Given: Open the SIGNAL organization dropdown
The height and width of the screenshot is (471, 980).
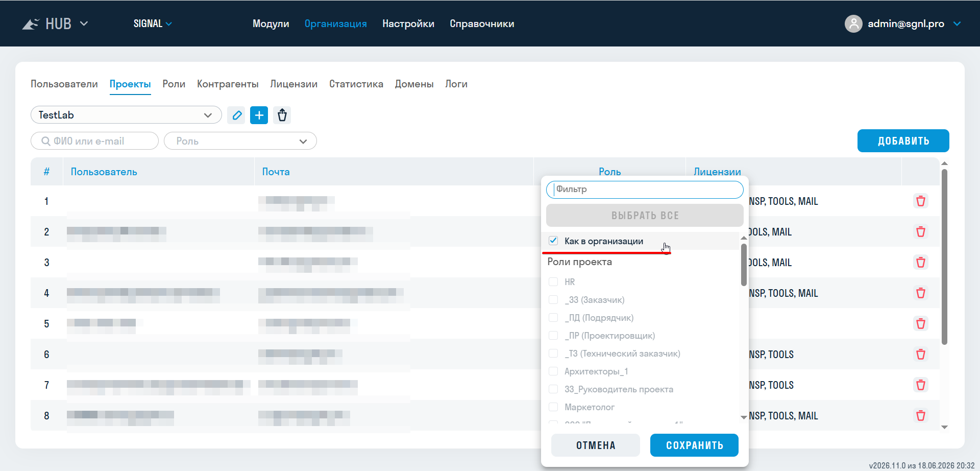Looking at the screenshot, I should click(153, 23).
